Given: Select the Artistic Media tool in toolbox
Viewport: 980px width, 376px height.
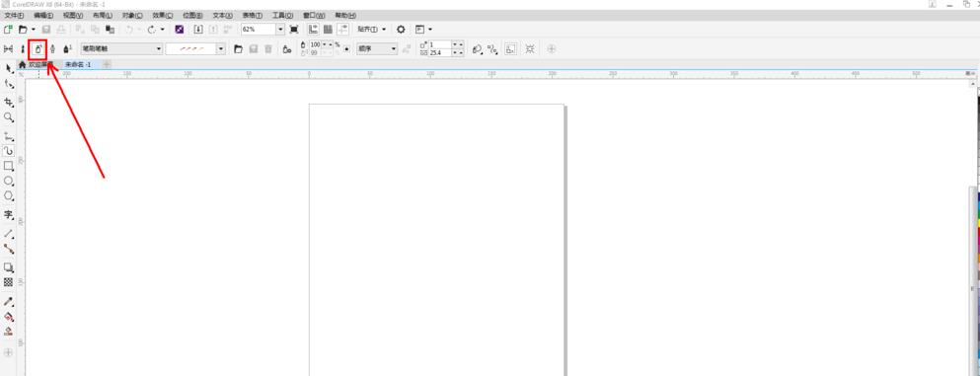Looking at the screenshot, I should (8, 151).
